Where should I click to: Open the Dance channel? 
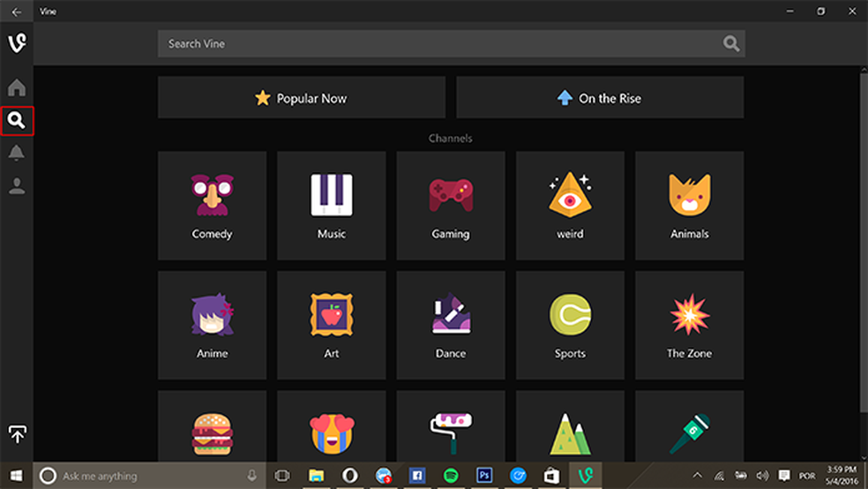451,325
